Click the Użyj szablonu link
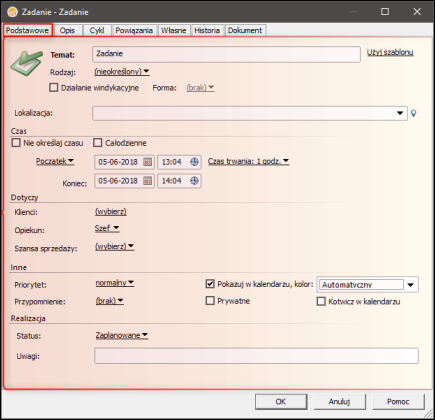This screenshot has height=420, width=435. pos(390,52)
